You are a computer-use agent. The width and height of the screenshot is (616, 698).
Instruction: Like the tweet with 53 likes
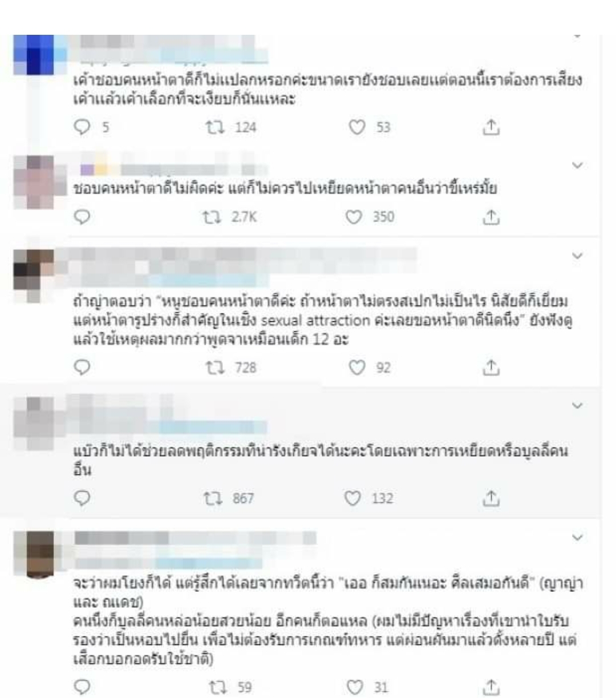pos(357,127)
